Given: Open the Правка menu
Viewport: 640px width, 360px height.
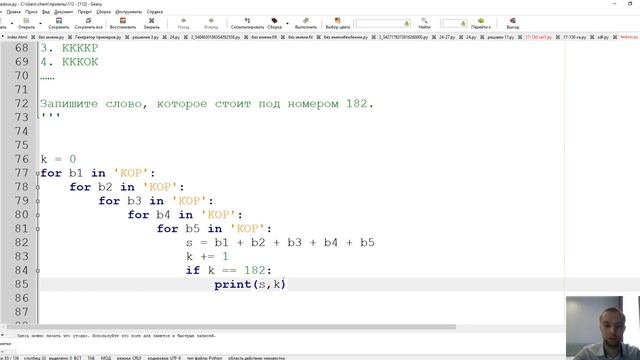Looking at the screenshot, I should 13,12.
